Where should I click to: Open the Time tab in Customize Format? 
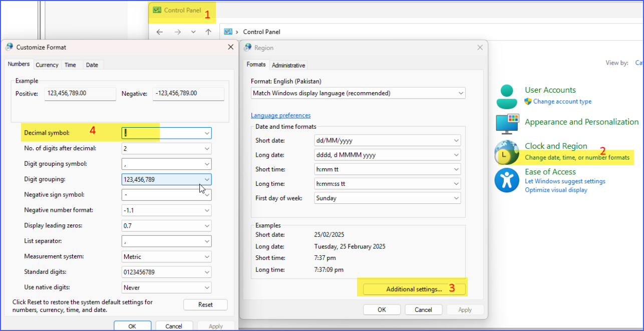click(x=70, y=65)
